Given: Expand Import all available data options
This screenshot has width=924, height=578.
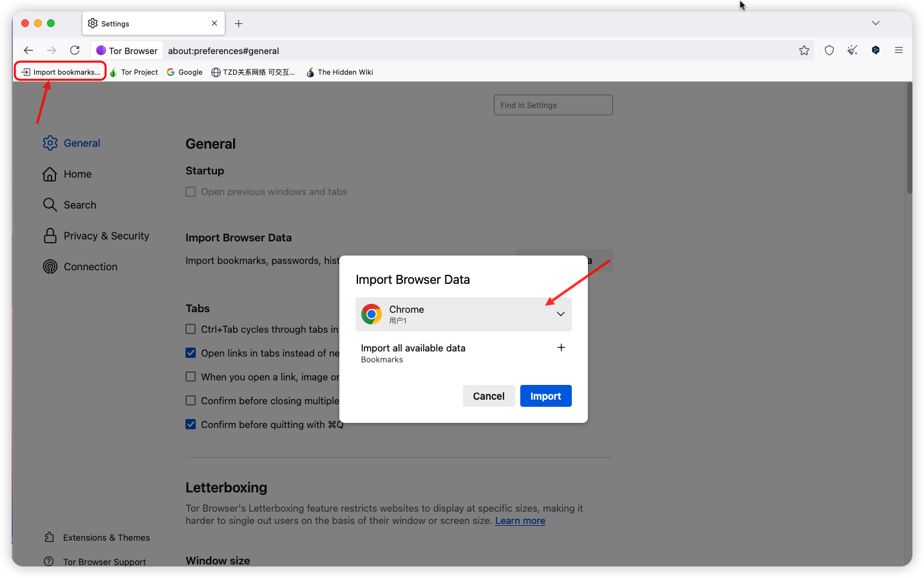Looking at the screenshot, I should click(x=561, y=348).
